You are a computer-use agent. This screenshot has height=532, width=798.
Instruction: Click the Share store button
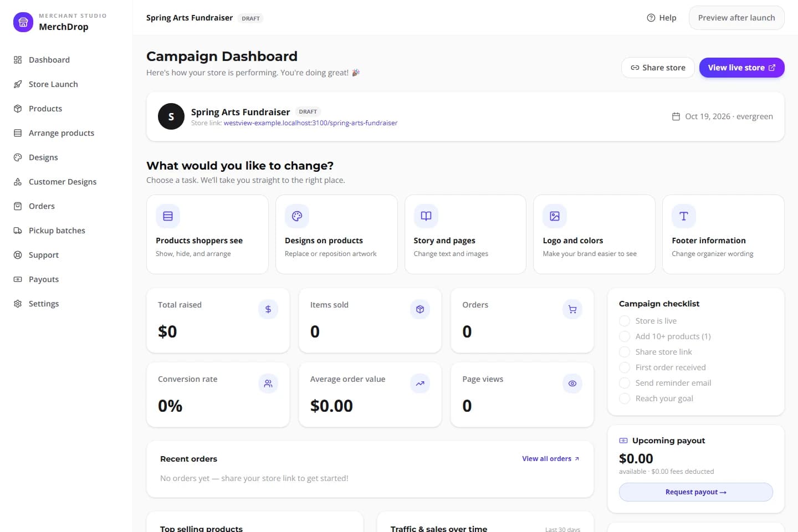tap(658, 68)
